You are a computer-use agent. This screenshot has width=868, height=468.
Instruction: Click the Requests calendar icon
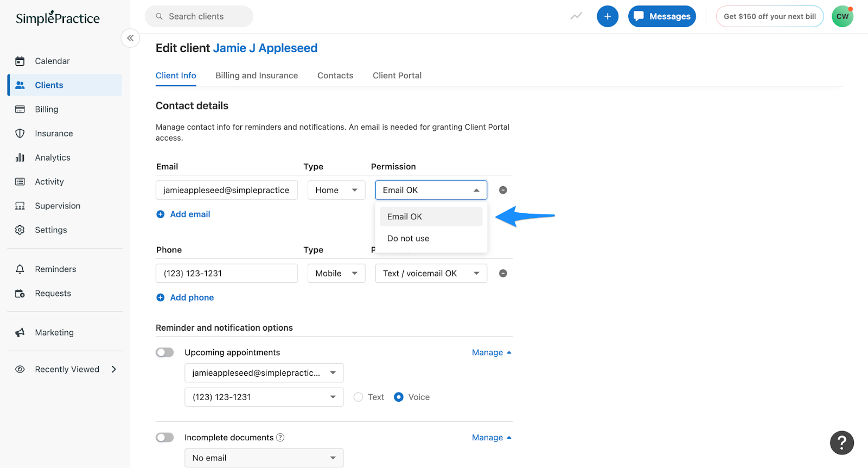pyautogui.click(x=20, y=294)
